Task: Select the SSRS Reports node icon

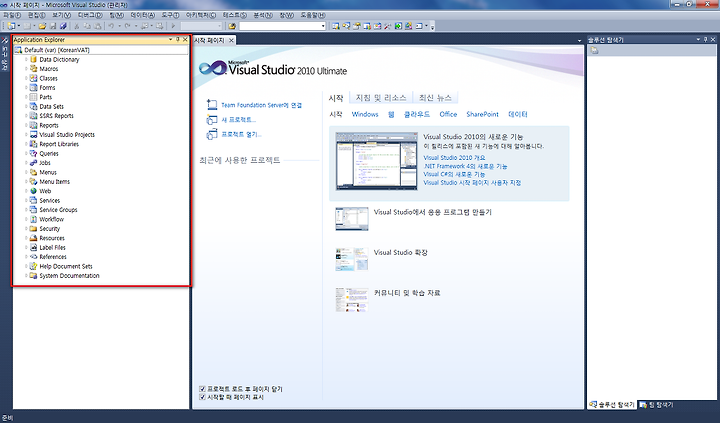Action: pyautogui.click(x=33, y=116)
